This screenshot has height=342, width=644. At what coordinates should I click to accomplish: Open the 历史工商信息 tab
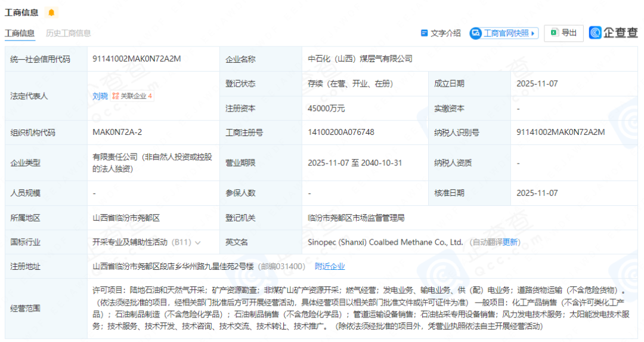[x=68, y=33]
